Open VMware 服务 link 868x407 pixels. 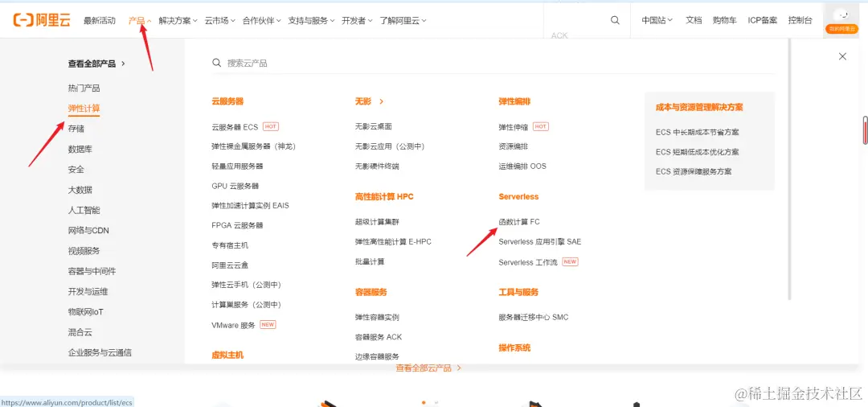(x=234, y=325)
